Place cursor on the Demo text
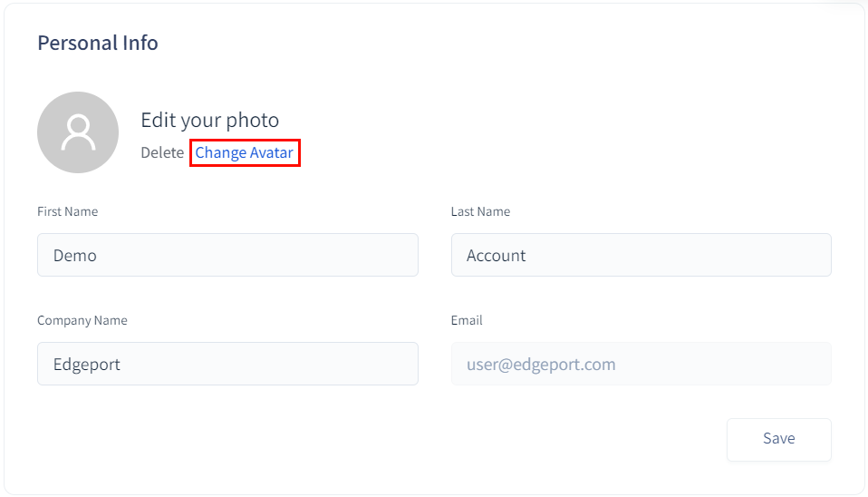Screen dimensions: 868x497 75,256
